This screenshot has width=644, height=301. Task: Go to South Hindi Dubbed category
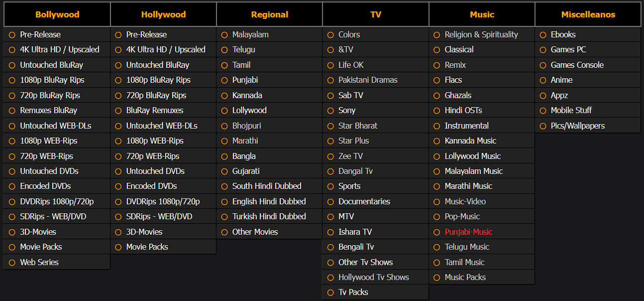tap(267, 186)
